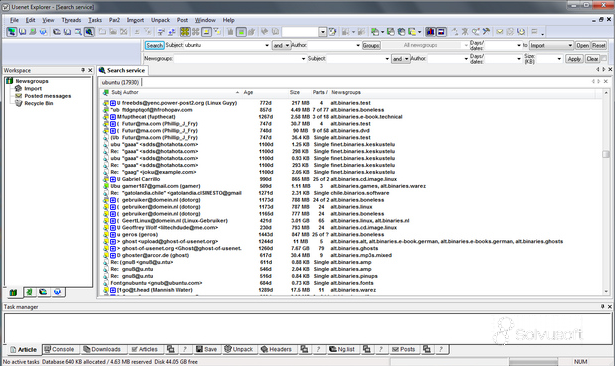The image size is (615, 366).
Task: Toggle the checkbox beside the Clear button
Action: pos(604,58)
